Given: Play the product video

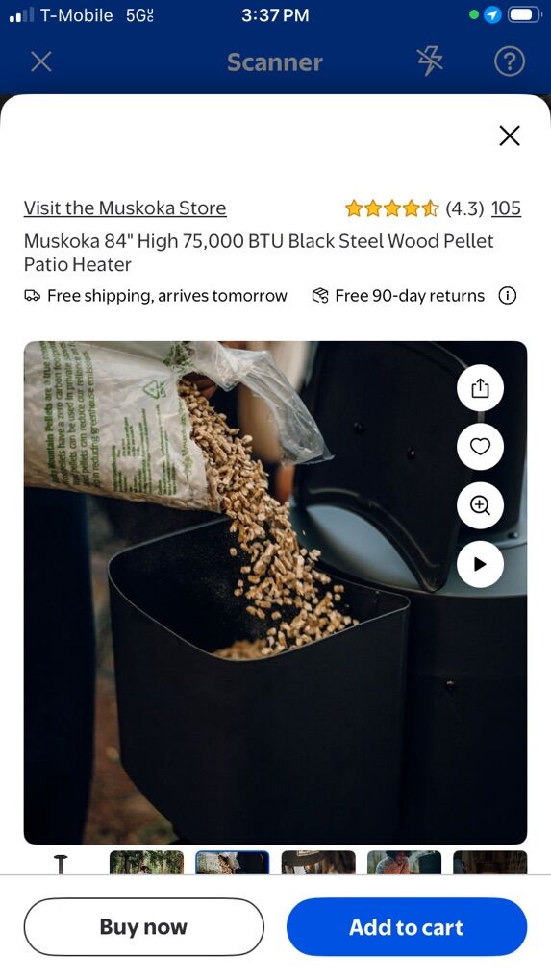Looking at the screenshot, I should [x=480, y=564].
